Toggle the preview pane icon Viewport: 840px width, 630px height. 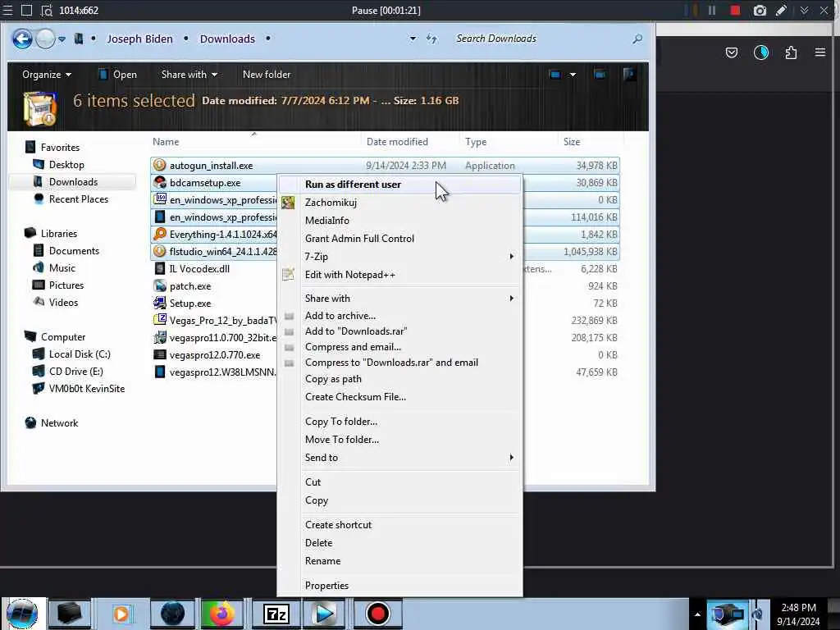(600, 75)
